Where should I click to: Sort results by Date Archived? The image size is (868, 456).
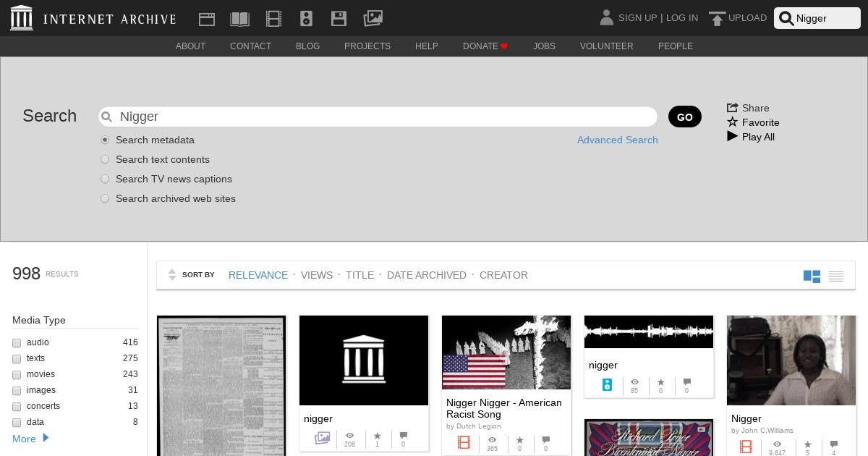427,275
